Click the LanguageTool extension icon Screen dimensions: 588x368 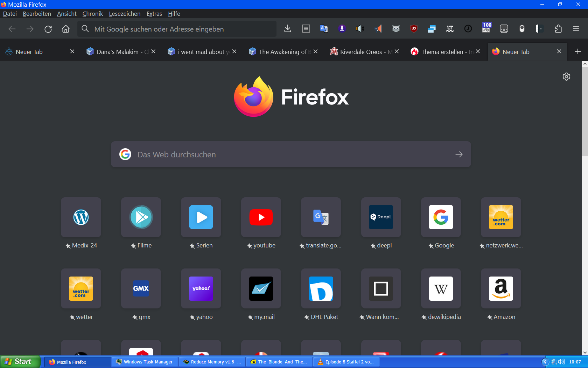[x=450, y=29]
